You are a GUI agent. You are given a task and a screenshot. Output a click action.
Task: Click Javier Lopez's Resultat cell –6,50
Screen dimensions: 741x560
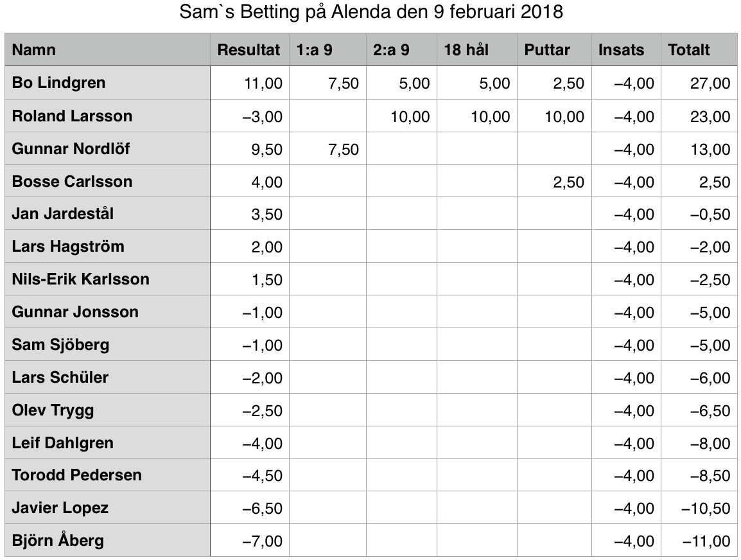250,507
